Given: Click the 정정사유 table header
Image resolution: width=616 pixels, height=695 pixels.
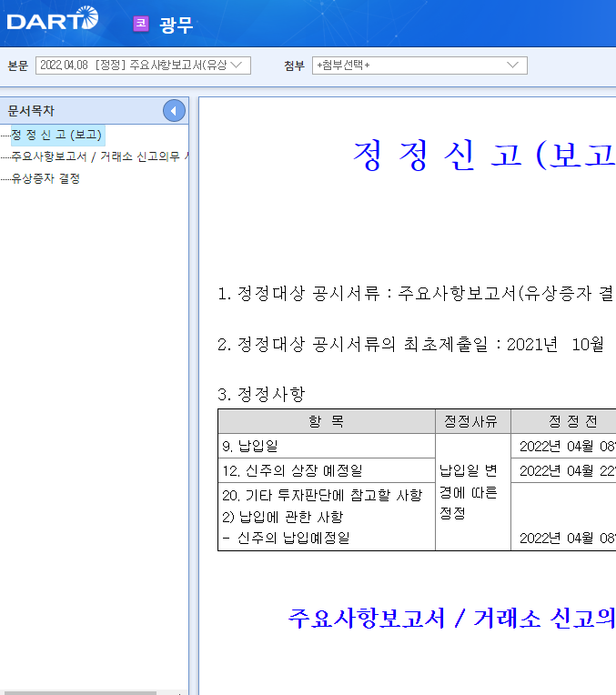Looking at the screenshot, I should point(473,421).
